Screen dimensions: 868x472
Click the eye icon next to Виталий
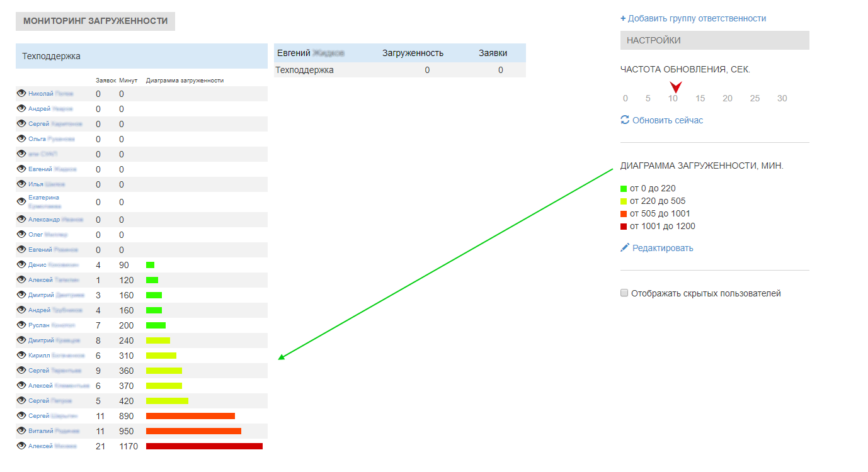[21, 430]
